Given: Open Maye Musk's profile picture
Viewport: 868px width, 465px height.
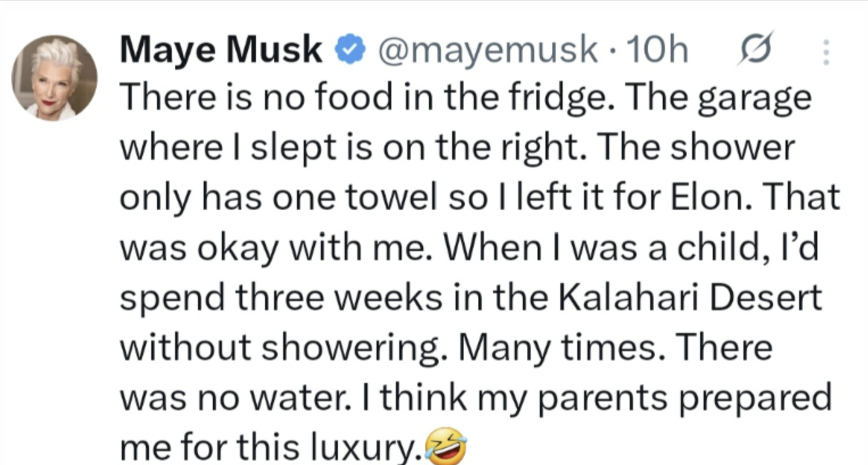Looking at the screenshot, I should pos(55,77).
